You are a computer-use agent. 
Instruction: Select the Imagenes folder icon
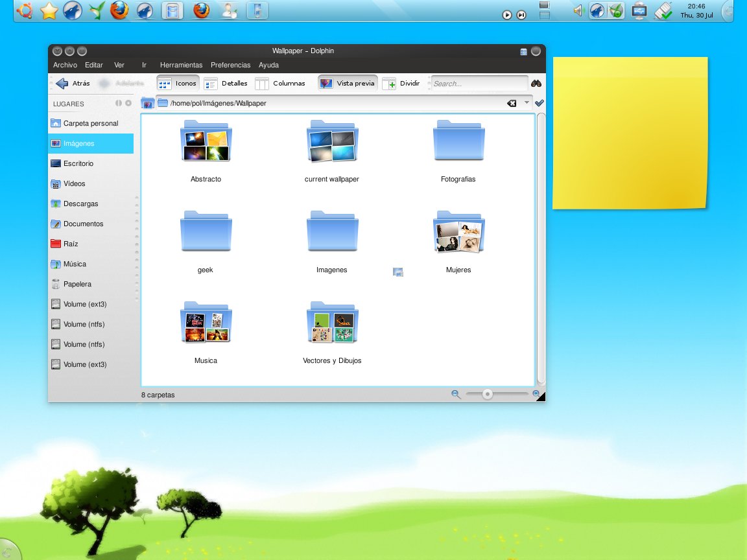[x=332, y=231]
